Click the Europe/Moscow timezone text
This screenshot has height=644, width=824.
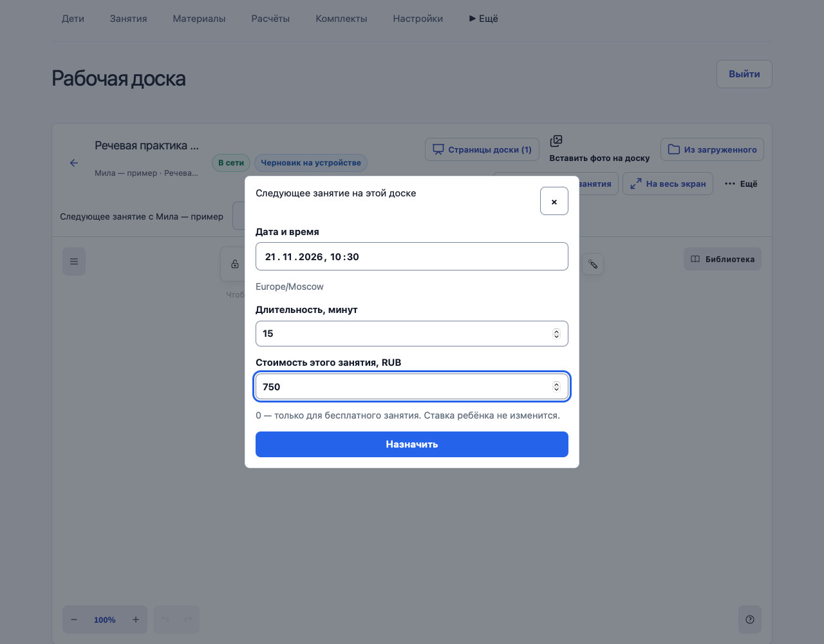pyautogui.click(x=290, y=287)
